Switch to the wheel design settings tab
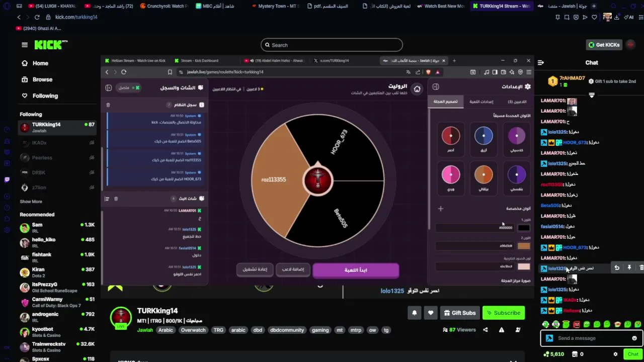The image size is (644, 362). click(x=446, y=102)
